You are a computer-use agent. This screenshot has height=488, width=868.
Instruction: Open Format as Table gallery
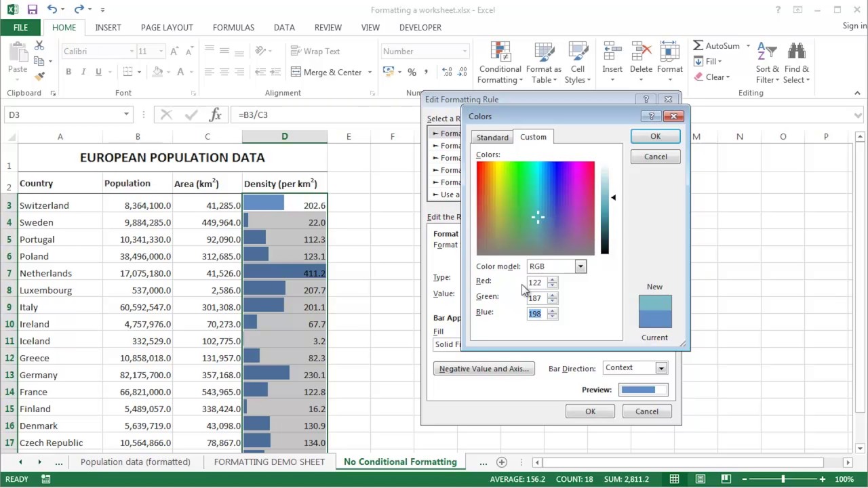543,62
